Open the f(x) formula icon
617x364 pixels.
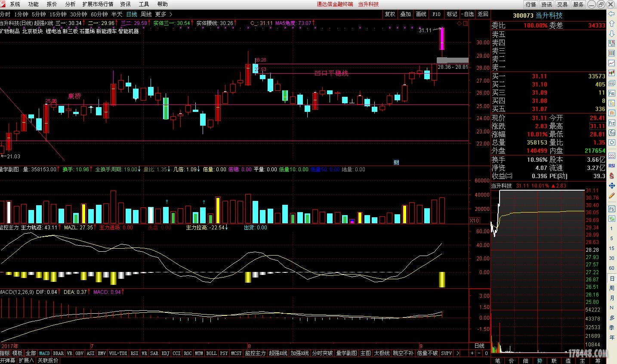coord(611,133)
